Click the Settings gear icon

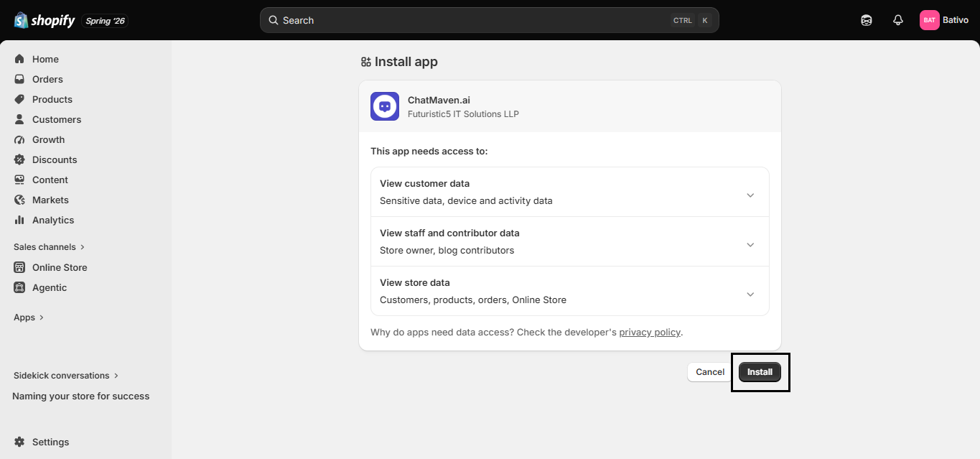coord(19,442)
